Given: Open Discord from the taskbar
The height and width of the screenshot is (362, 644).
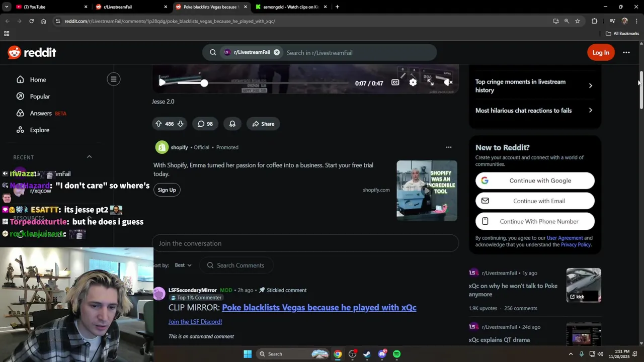Looking at the screenshot, I should coord(382,354).
